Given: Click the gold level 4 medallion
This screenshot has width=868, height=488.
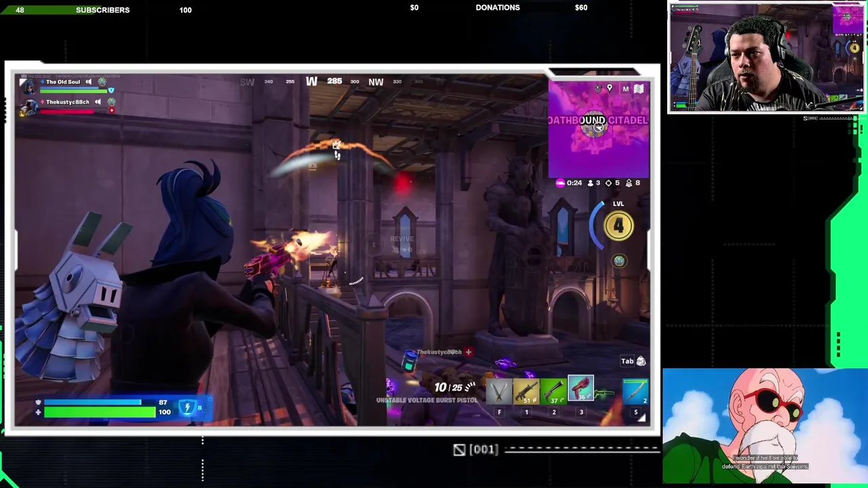Looking at the screenshot, I should 618,226.
